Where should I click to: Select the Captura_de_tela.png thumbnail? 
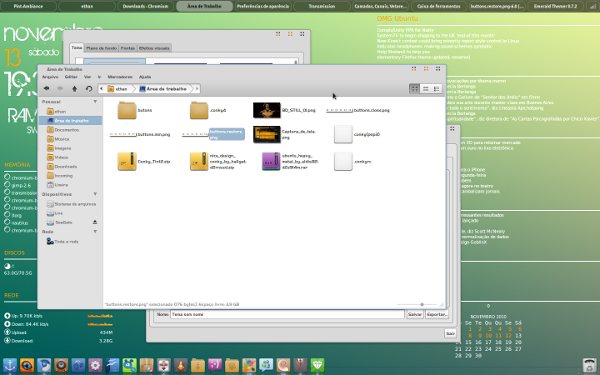coord(267,134)
